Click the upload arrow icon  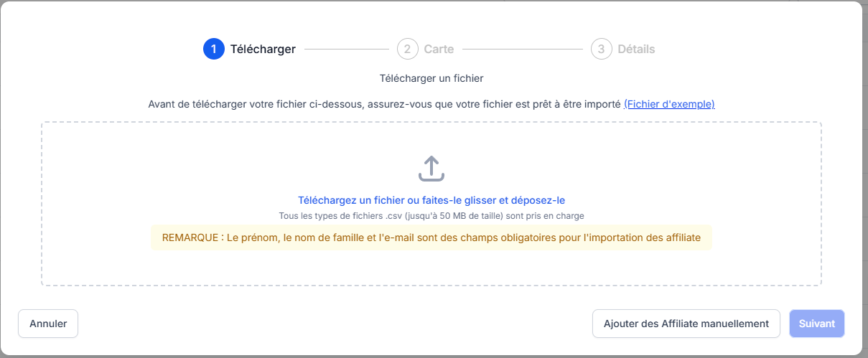[431, 169]
